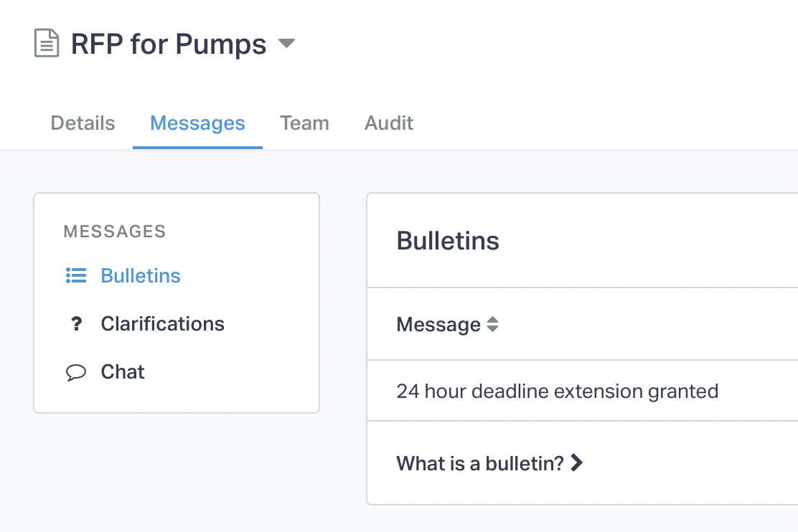Open Chat in the Messages sidebar

123,372
